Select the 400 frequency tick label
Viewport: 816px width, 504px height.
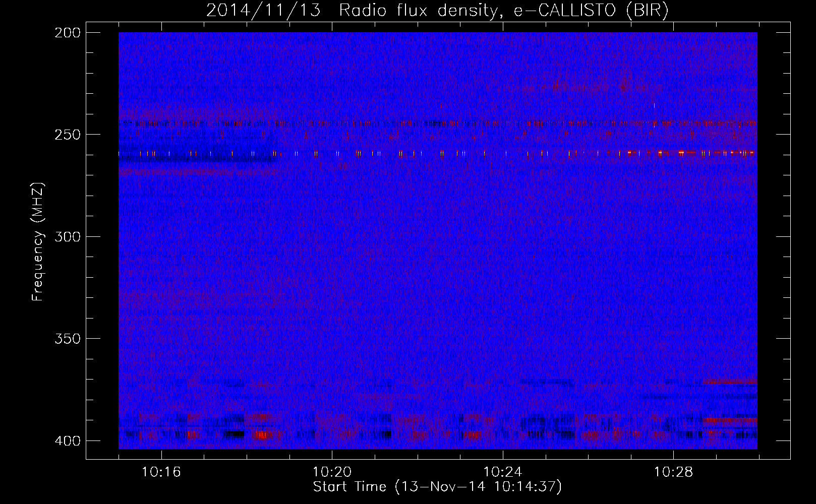68,441
